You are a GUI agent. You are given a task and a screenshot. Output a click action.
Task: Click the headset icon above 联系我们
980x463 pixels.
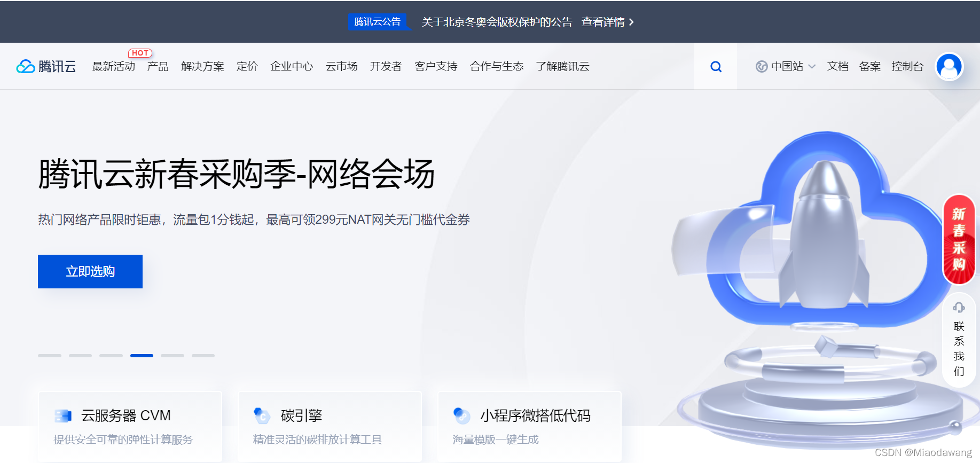coord(959,307)
